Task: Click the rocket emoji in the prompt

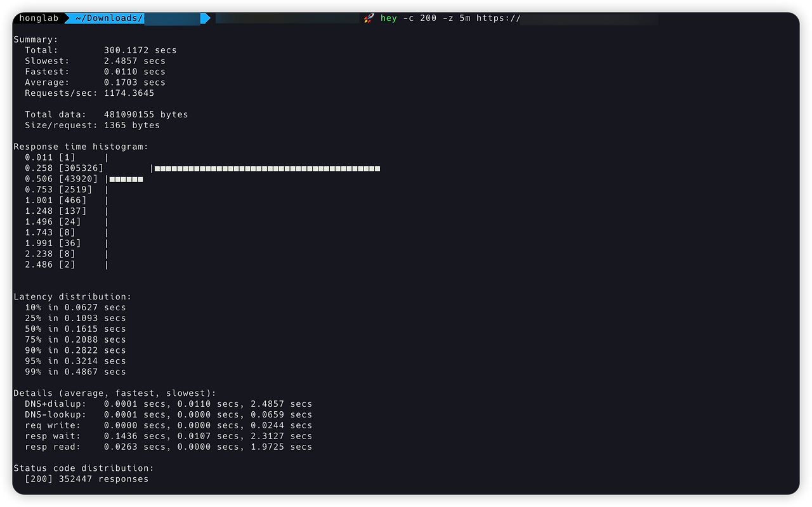Action: [x=369, y=18]
